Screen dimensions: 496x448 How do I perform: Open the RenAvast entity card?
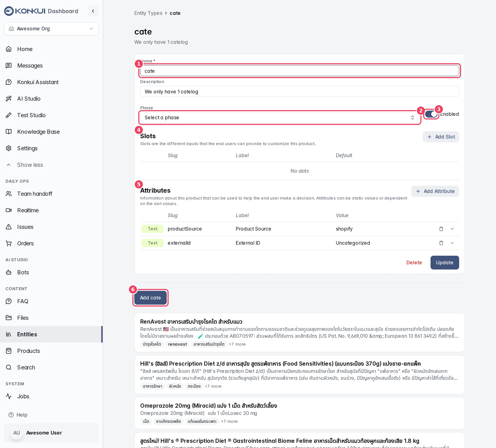coord(299,332)
